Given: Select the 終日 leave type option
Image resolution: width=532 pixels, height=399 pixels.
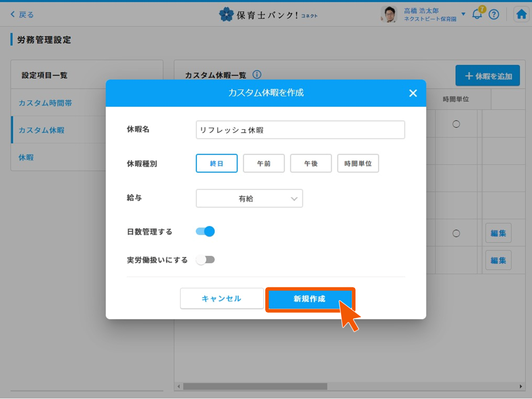Looking at the screenshot, I should pos(216,164).
